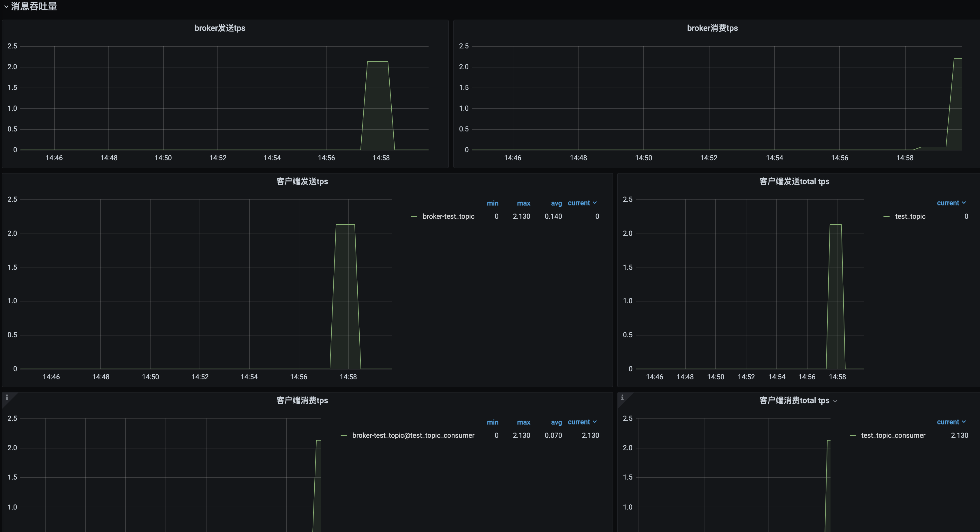Sort 客户端发送tps legend by max
This screenshot has width=980, height=532.
523,203
